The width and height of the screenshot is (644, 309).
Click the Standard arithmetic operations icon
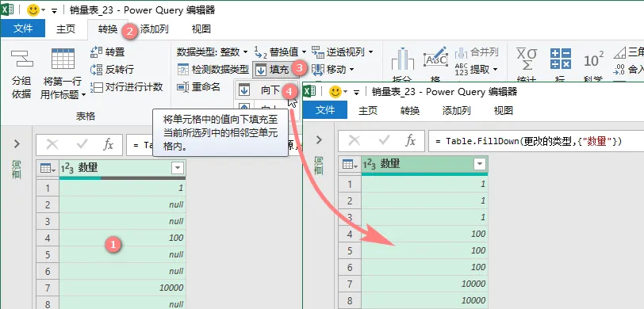tap(560, 59)
